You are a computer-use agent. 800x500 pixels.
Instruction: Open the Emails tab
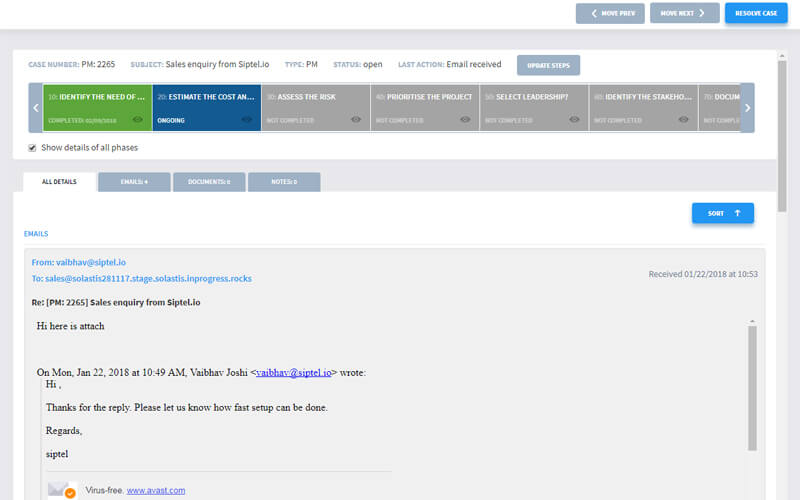click(134, 182)
